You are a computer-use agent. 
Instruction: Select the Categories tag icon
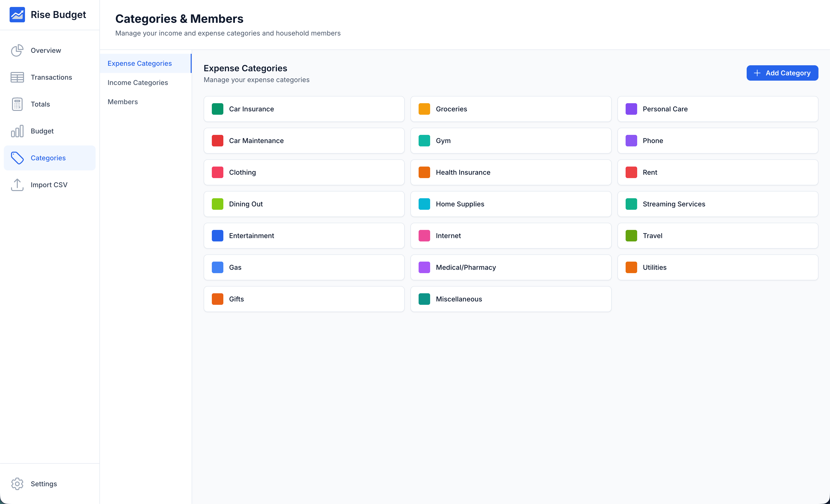[17, 158]
